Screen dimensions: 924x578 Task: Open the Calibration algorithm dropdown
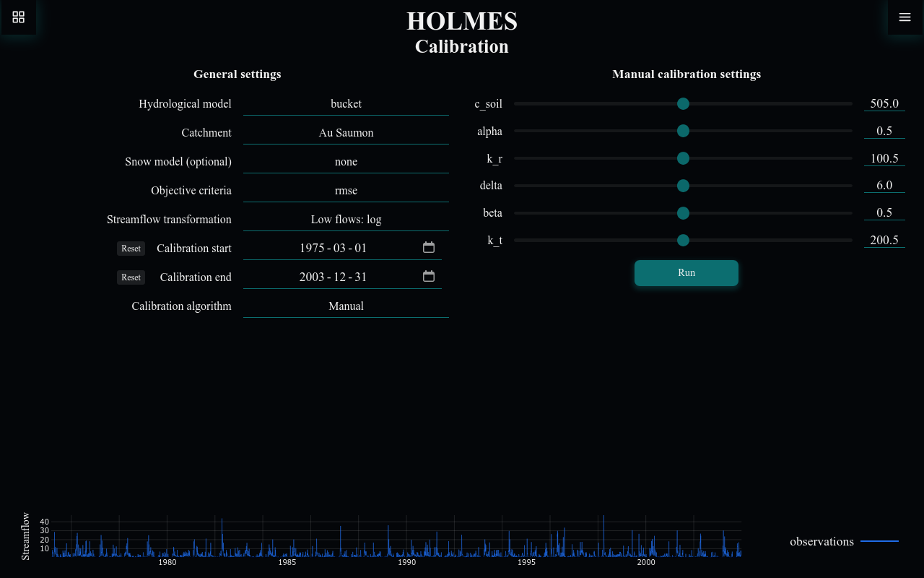pos(346,306)
